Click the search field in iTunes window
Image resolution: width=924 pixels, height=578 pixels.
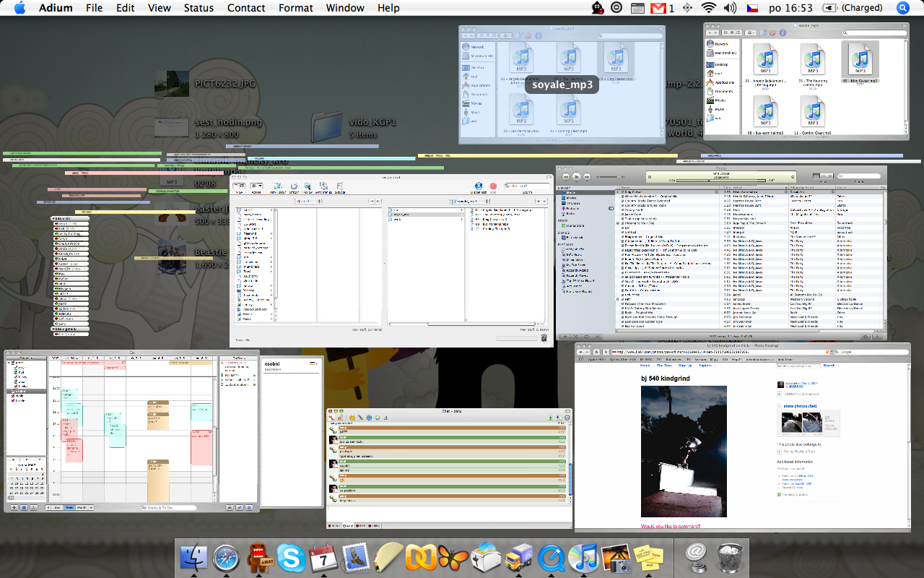(859, 176)
